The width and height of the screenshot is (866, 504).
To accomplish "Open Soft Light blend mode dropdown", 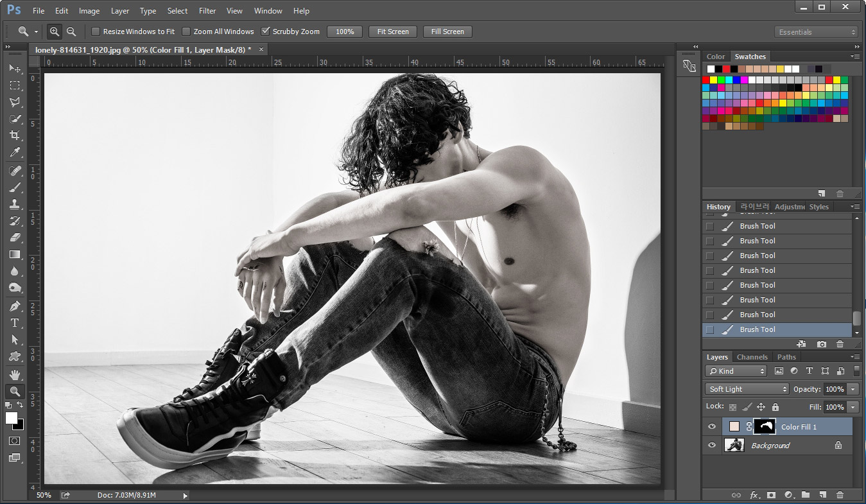I will (x=747, y=389).
